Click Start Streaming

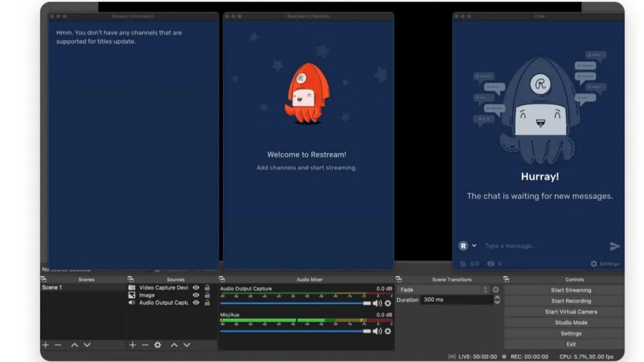coord(571,290)
